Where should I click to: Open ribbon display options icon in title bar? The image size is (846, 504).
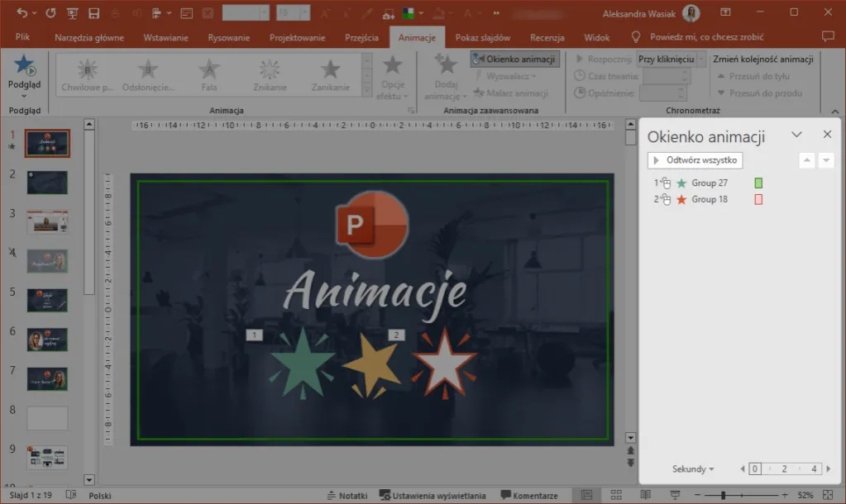point(725,12)
